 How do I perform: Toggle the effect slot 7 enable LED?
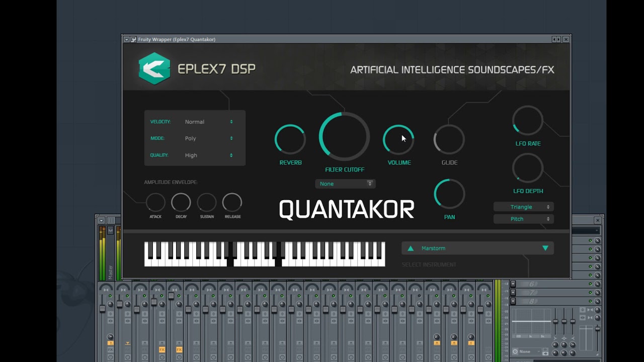point(590,293)
